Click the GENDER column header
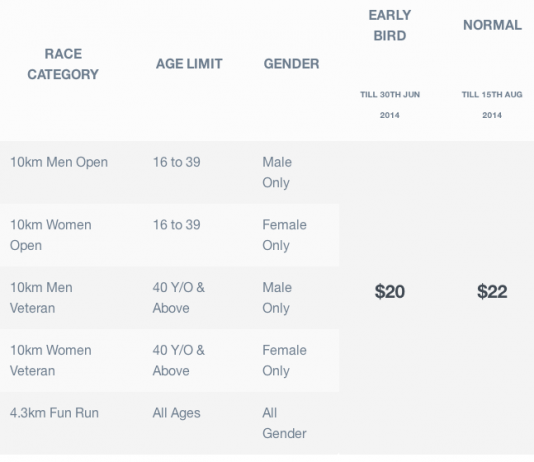Viewport: 534px width, 462px height. pyautogui.click(x=292, y=64)
